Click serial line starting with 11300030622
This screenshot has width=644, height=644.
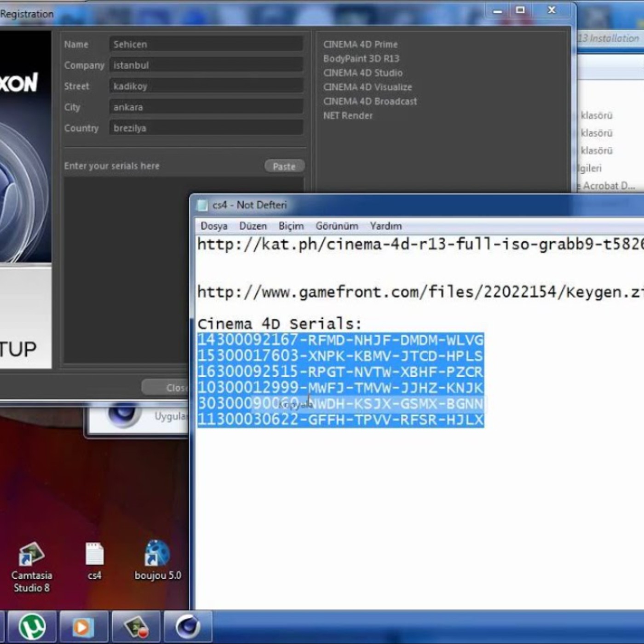pos(340,420)
